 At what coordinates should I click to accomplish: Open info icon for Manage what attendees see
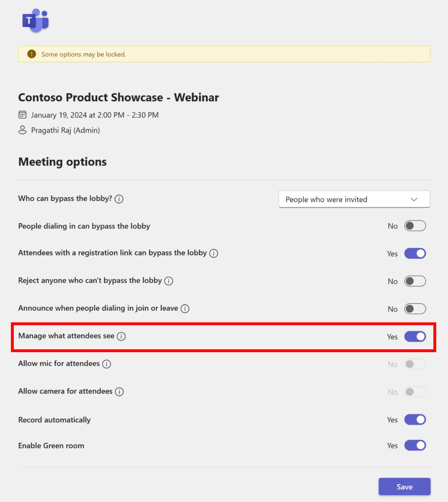click(x=121, y=337)
